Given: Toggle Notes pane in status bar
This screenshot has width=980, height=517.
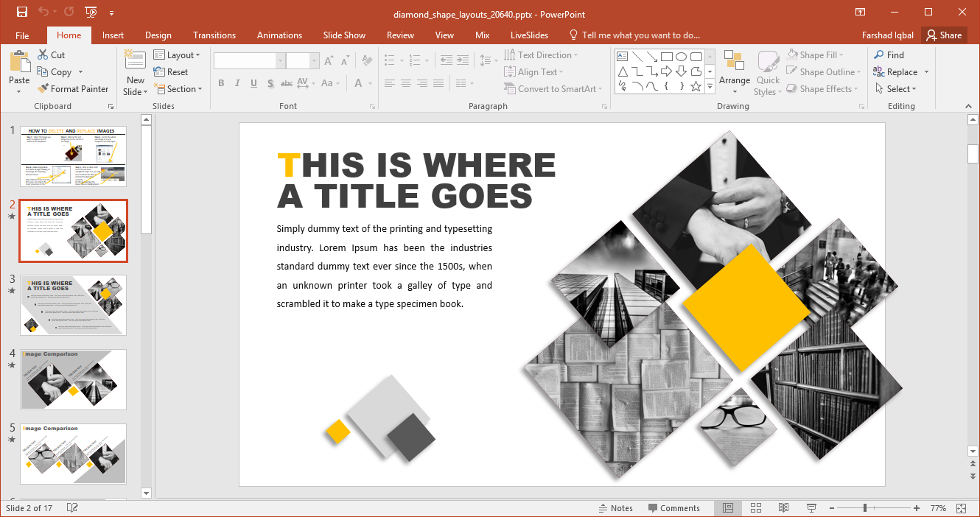Looking at the screenshot, I should click(615, 508).
